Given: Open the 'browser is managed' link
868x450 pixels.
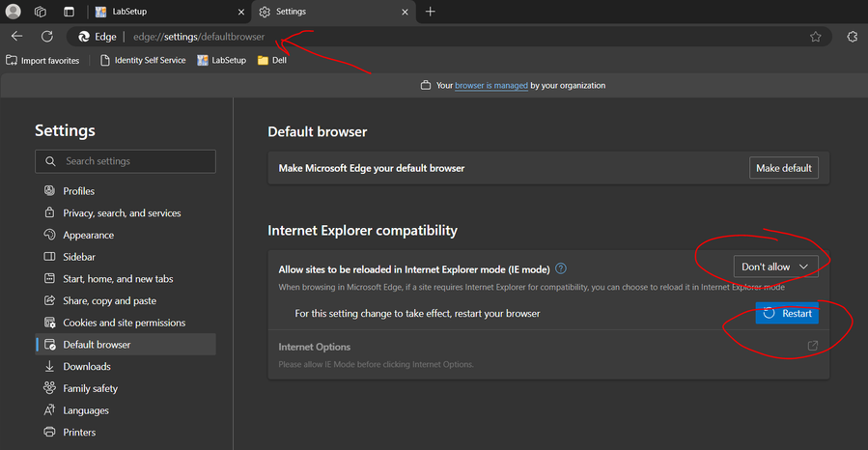Looking at the screenshot, I should click(490, 85).
